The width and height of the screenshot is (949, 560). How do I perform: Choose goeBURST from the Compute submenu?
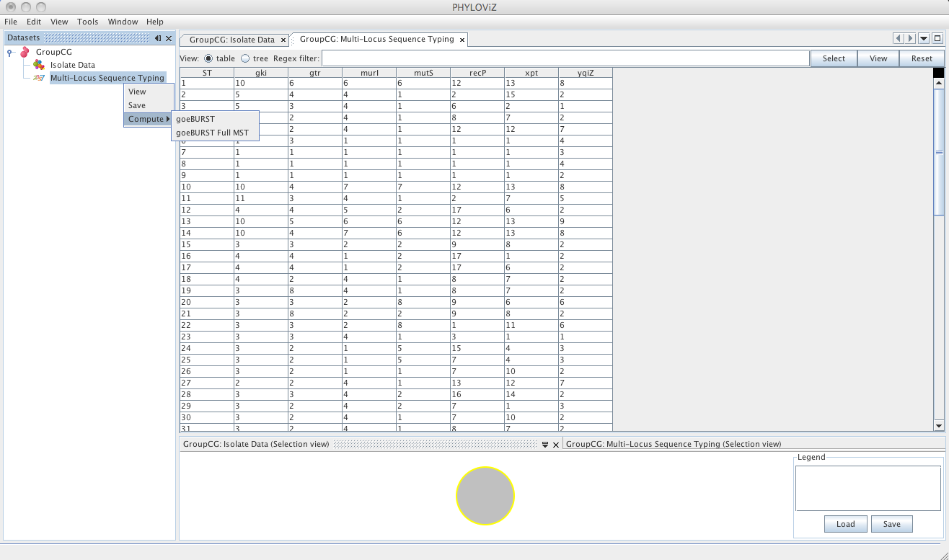coord(215,119)
